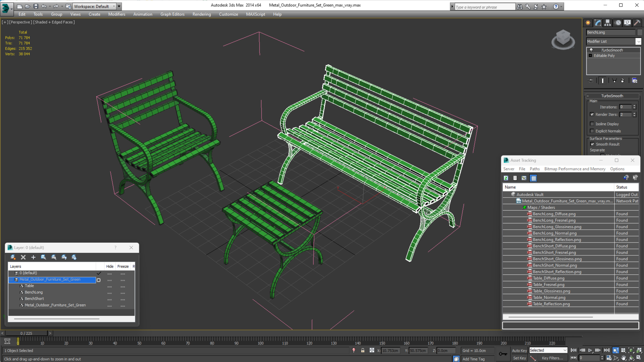This screenshot has height=362, width=644.
Task: Click Table View icon in Asset Tracking
Action: (533, 178)
